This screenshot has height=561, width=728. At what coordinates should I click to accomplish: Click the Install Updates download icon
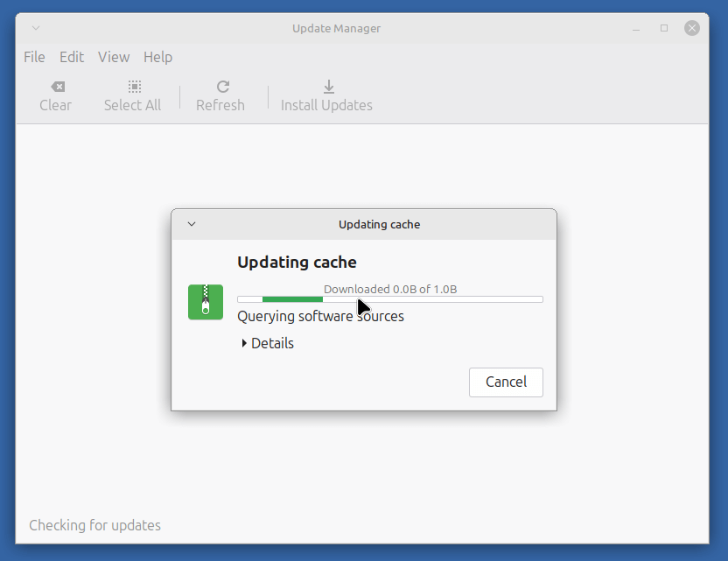click(x=327, y=87)
